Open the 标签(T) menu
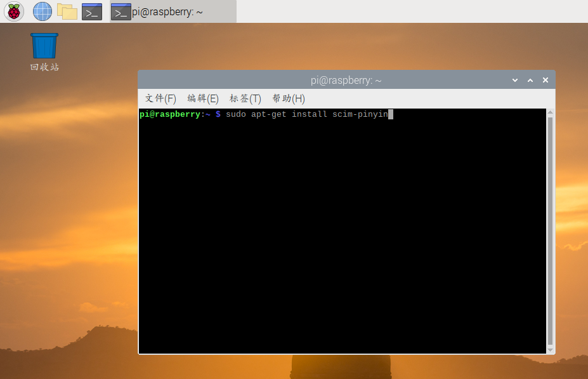588x379 pixels. point(245,98)
